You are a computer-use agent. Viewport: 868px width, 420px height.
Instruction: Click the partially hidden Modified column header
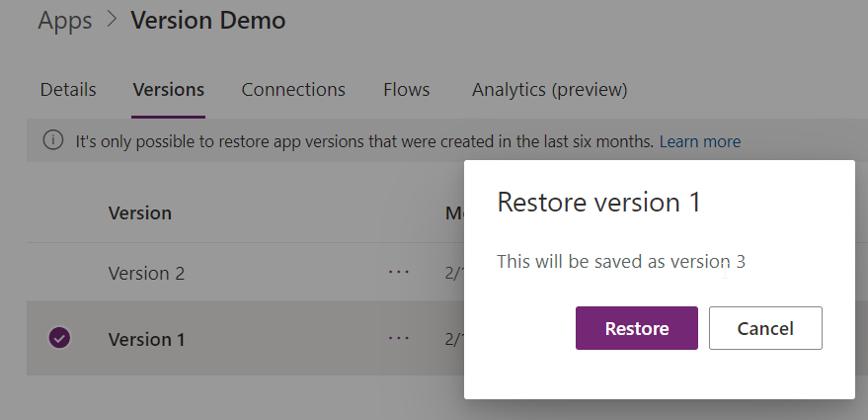point(454,213)
